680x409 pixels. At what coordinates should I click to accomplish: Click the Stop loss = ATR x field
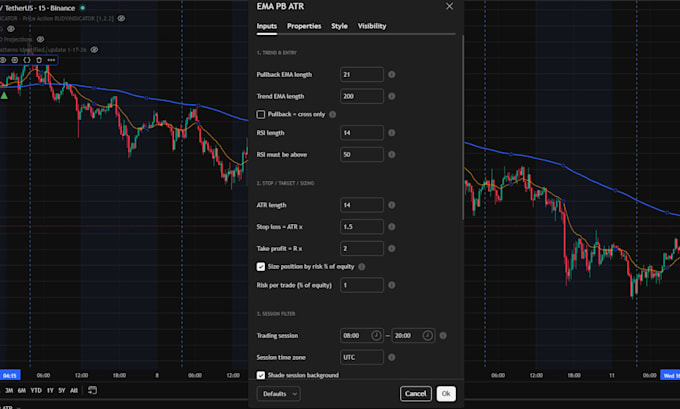click(362, 226)
